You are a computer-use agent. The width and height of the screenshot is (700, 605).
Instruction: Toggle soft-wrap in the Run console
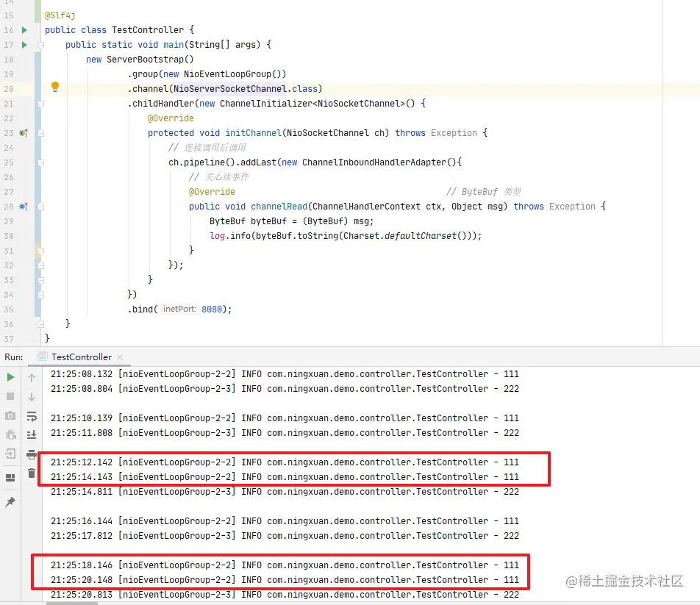click(32, 416)
